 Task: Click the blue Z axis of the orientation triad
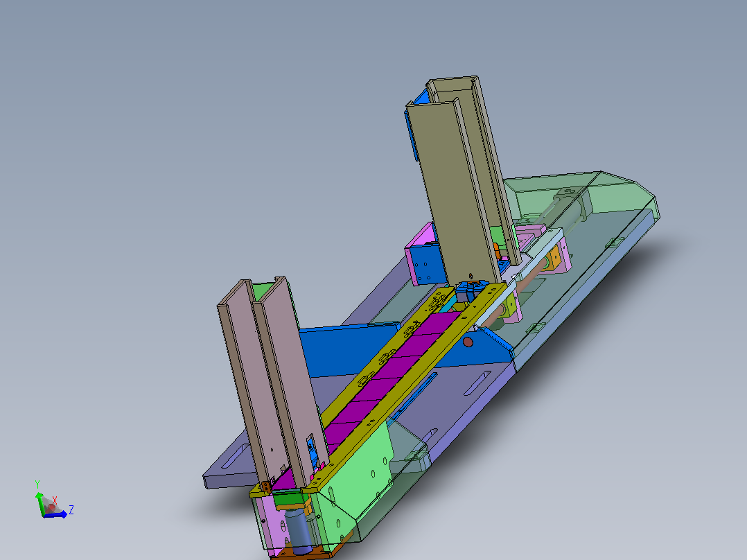56,515
